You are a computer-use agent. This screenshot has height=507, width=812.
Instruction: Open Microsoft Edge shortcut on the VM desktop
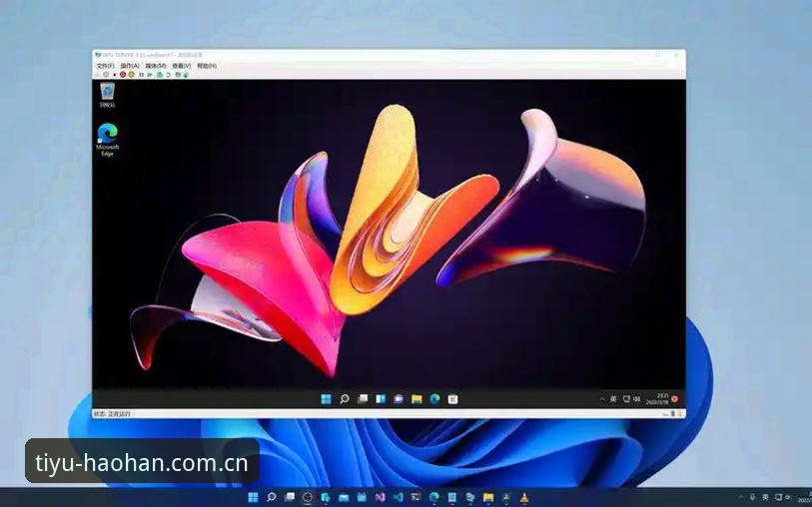tap(107, 139)
